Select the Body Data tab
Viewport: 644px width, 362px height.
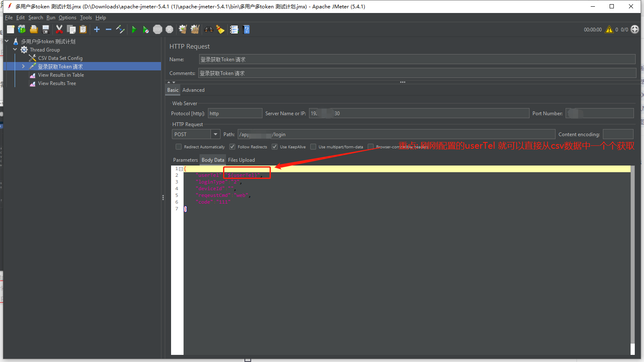[213, 160]
